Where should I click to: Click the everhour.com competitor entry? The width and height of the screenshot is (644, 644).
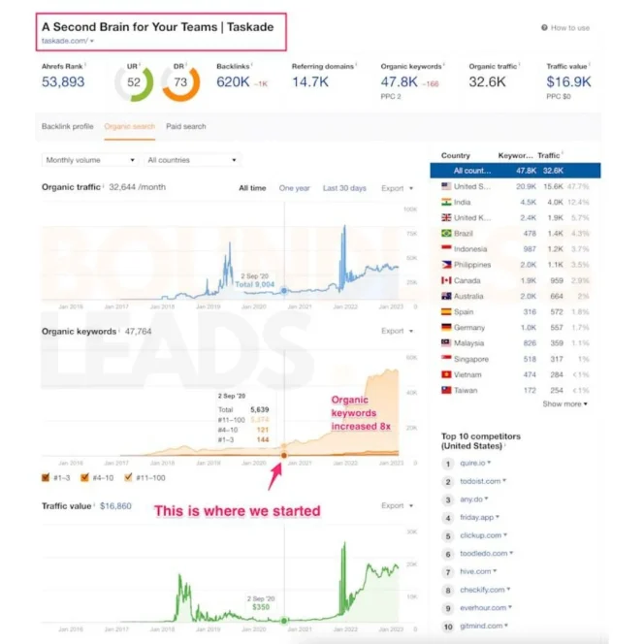click(x=483, y=607)
